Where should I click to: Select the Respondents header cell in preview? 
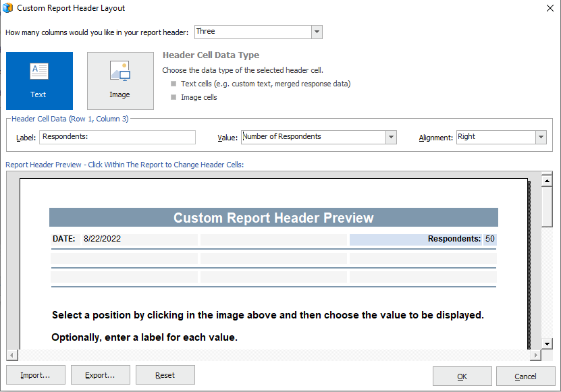point(423,240)
